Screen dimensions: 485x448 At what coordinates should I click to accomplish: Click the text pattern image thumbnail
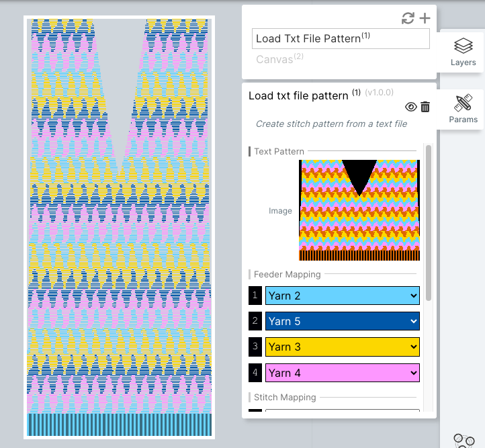(x=359, y=210)
